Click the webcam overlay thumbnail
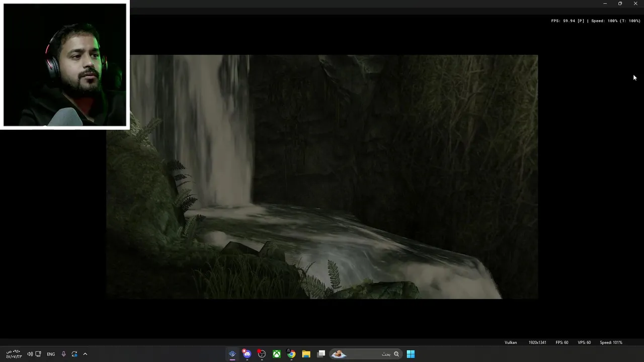Image resolution: width=644 pixels, height=362 pixels. pos(65,65)
